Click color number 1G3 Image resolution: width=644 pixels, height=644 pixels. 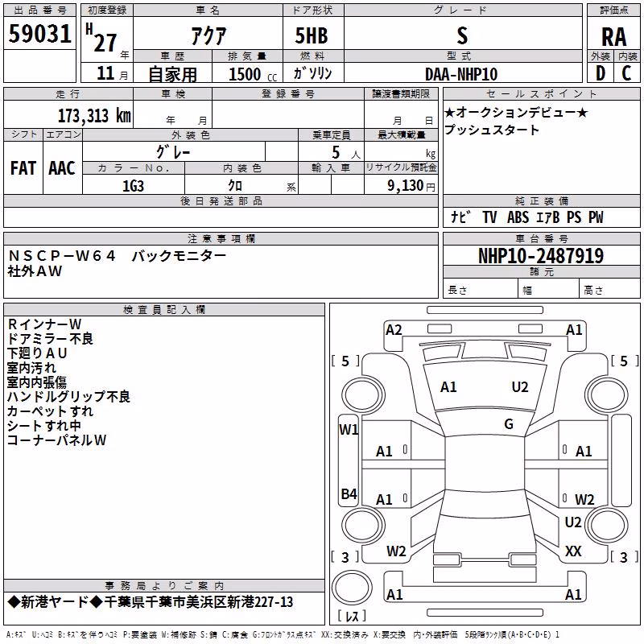pyautogui.click(x=133, y=186)
